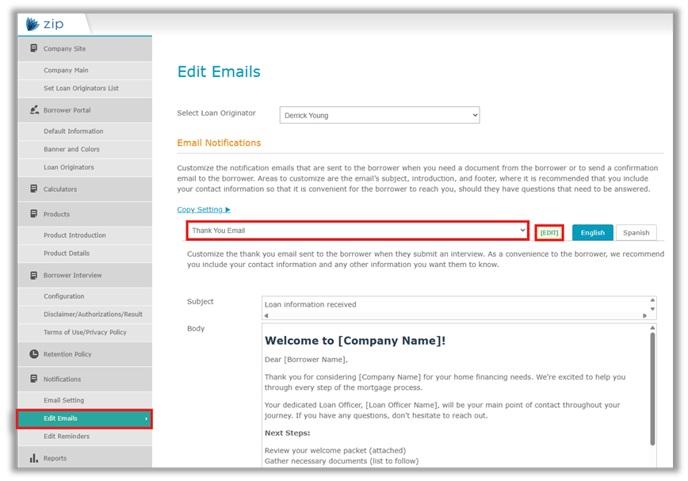Click the Products section icon
Viewport: 688px width, 481px height.
tap(34, 214)
